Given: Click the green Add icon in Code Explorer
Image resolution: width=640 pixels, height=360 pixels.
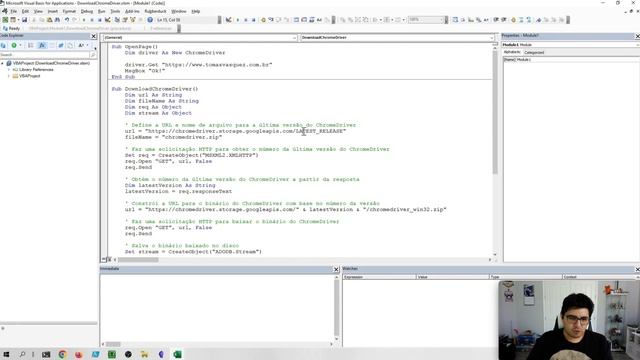Looking at the screenshot, I should click(x=14, y=45).
